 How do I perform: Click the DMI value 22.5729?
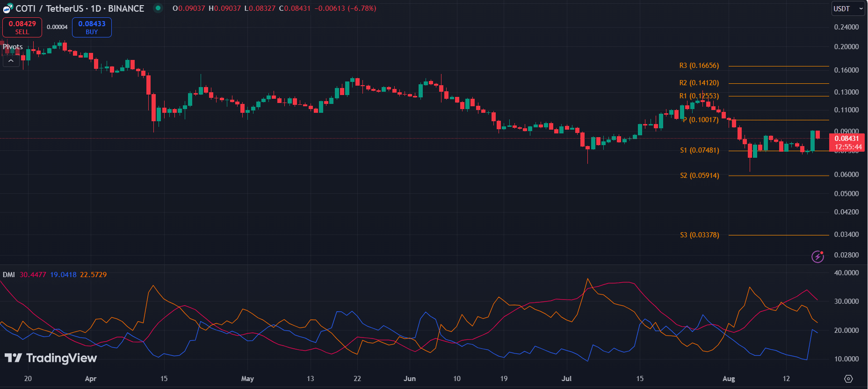[x=93, y=275]
